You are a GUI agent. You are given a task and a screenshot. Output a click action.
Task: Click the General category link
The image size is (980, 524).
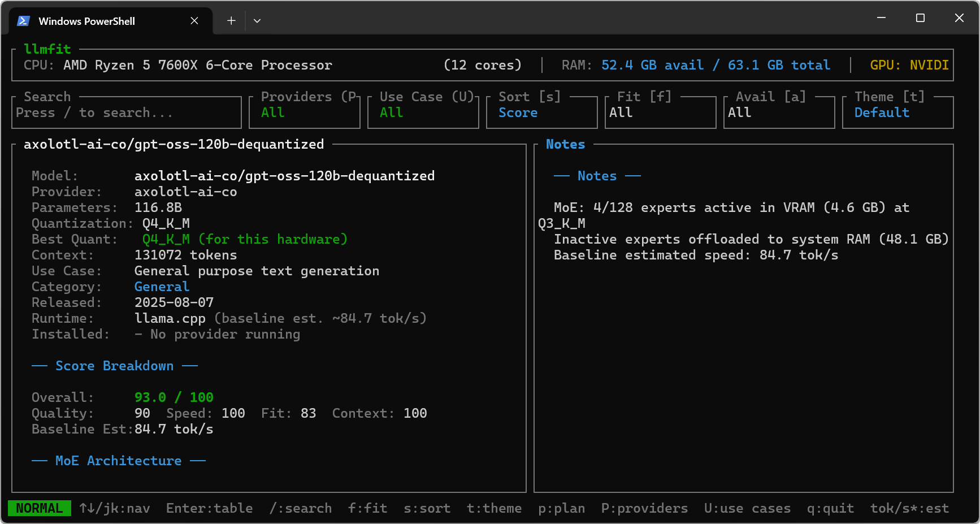click(x=162, y=287)
